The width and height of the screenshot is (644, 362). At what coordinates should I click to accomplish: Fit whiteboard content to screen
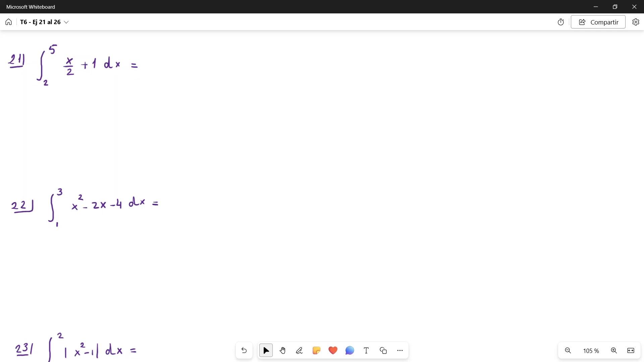[x=631, y=351]
